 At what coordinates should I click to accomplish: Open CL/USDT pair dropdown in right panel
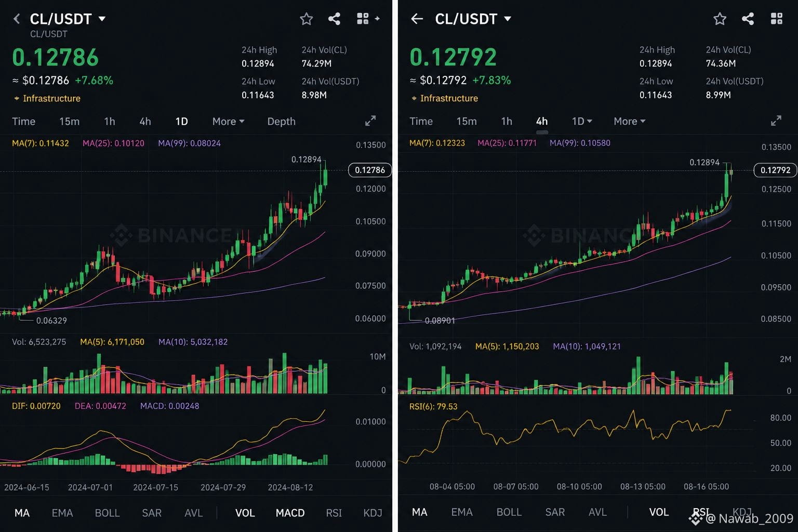(x=473, y=19)
